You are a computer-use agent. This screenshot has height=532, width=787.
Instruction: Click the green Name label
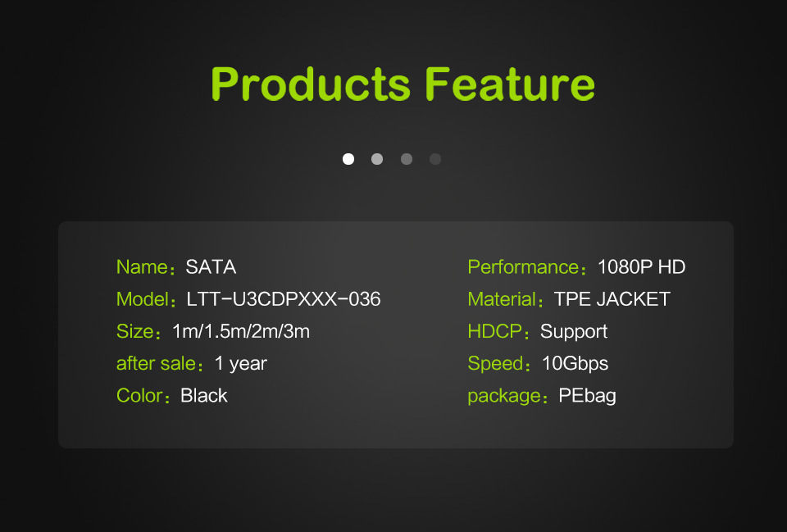pos(142,267)
